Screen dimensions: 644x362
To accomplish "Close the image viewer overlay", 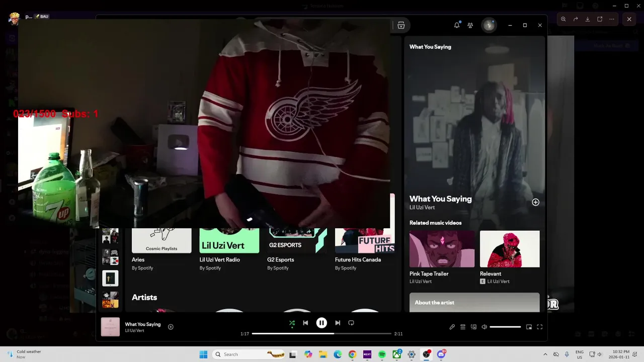I will click(629, 19).
